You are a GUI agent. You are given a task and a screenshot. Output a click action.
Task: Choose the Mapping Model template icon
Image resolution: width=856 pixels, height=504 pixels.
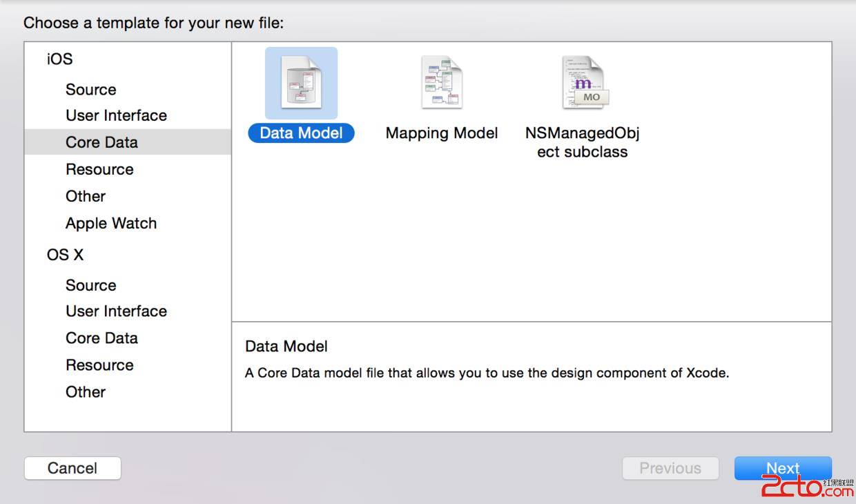(x=442, y=84)
